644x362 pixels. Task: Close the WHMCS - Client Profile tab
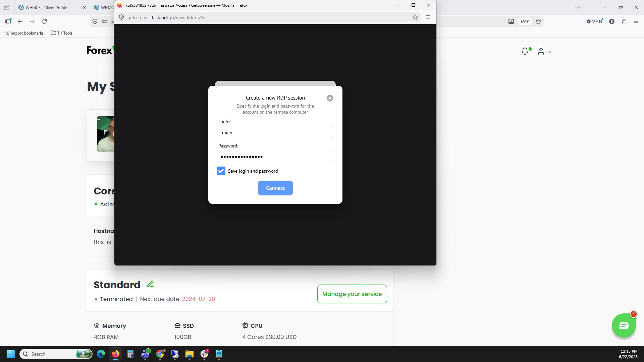[x=84, y=7]
